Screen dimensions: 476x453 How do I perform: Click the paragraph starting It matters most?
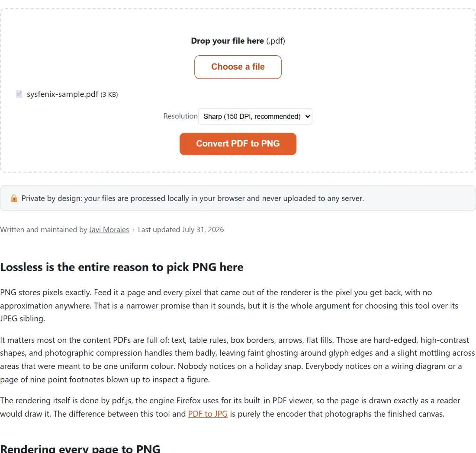[x=238, y=360]
